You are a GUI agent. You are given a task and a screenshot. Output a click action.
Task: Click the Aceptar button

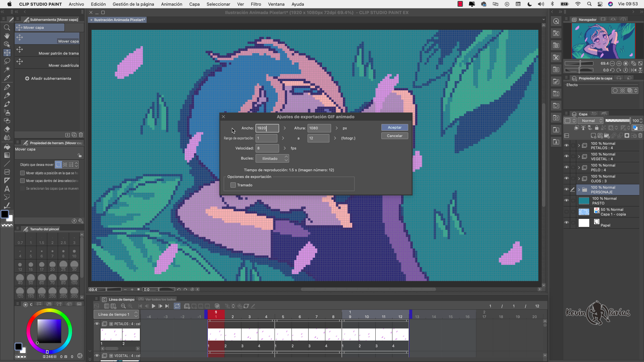(394, 127)
